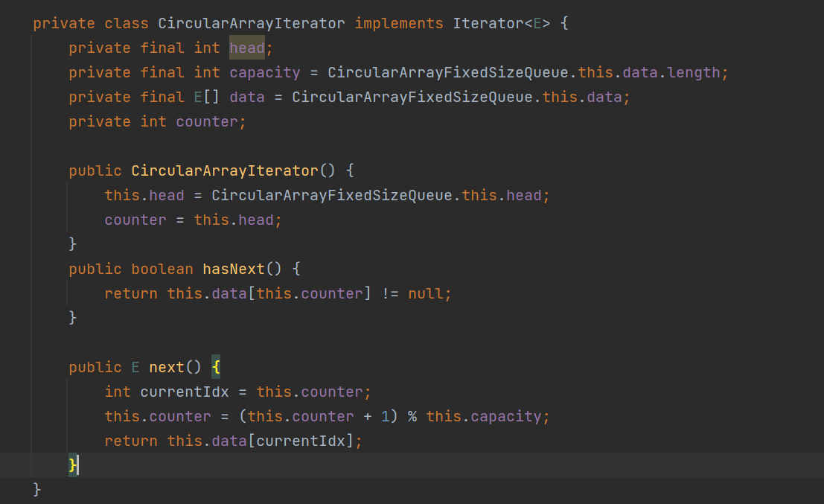
Task: Click the highlighted opening brace after next()
Action: [x=216, y=367]
